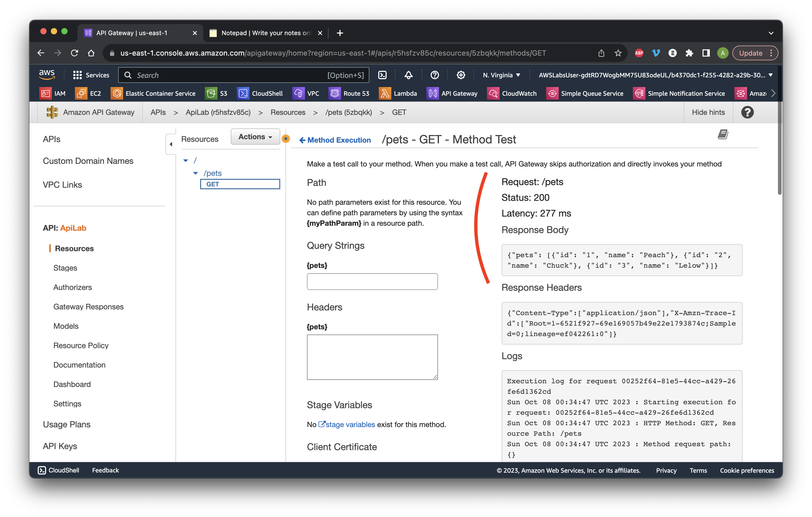Image resolution: width=812 pixels, height=517 pixels.
Task: Open the documentation book icon
Action: (723, 134)
